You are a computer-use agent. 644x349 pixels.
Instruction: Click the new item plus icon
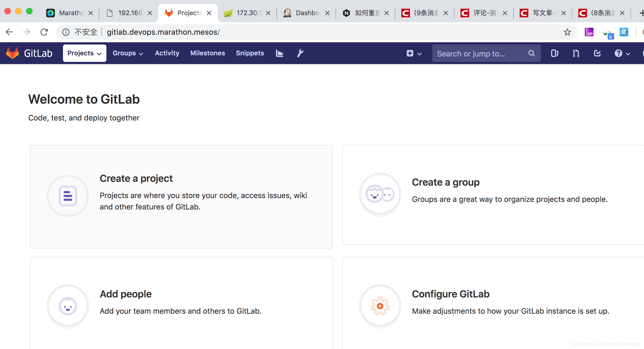pos(410,53)
